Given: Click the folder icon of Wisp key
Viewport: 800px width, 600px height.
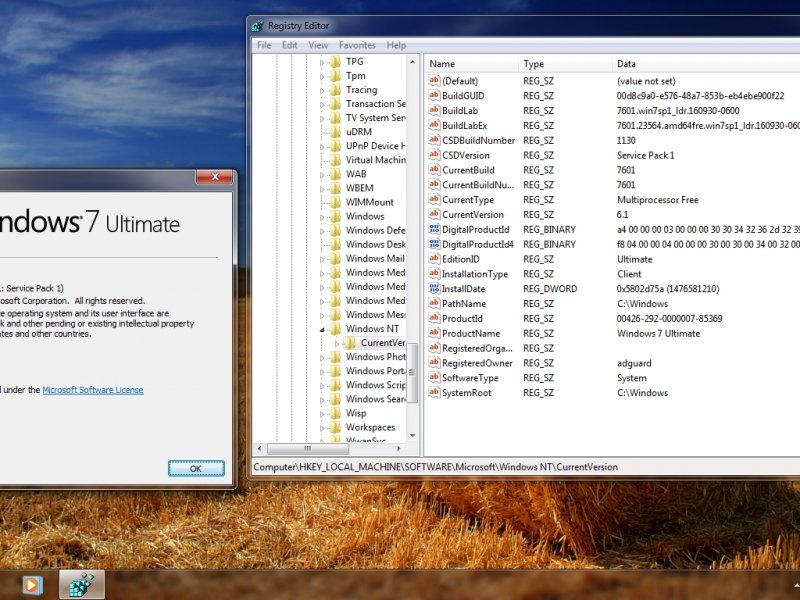Looking at the screenshot, I should tap(335, 413).
